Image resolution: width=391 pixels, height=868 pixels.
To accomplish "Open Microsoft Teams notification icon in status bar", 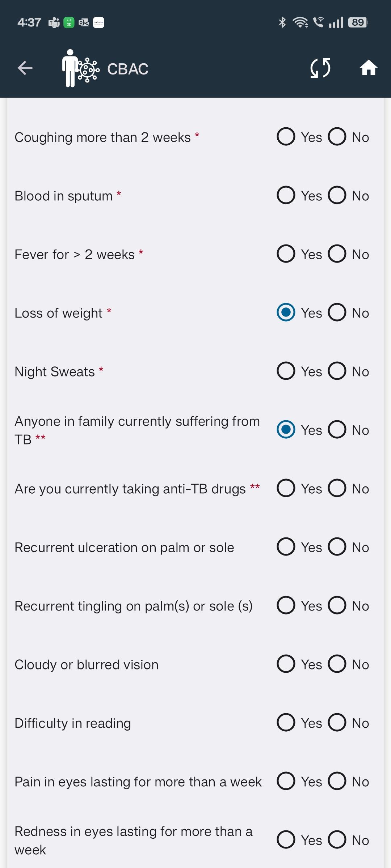I will 54,22.
